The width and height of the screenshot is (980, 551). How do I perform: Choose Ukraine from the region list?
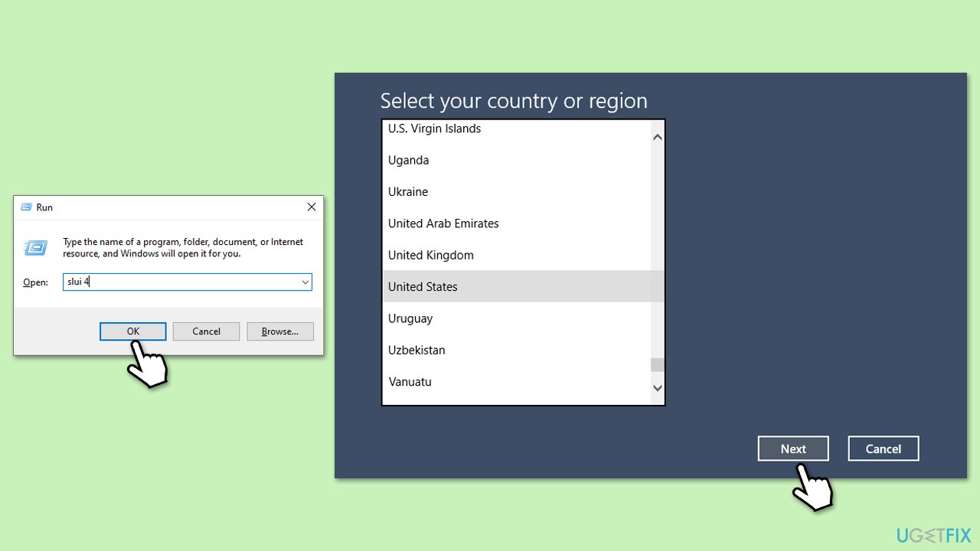point(408,192)
